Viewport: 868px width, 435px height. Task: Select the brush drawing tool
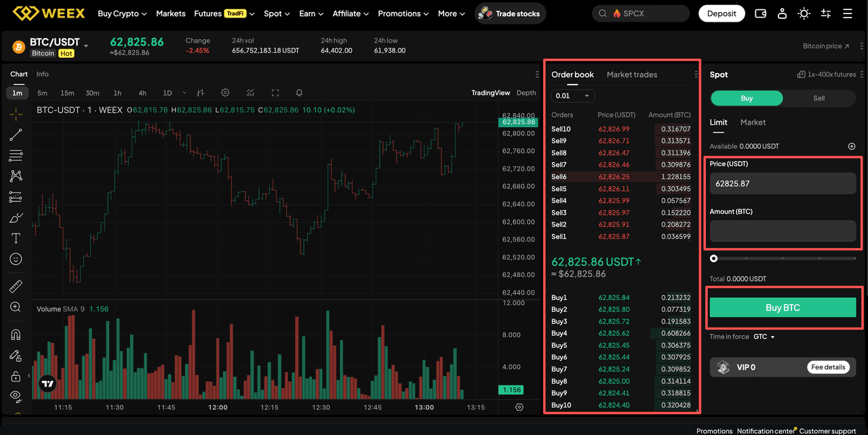click(16, 217)
